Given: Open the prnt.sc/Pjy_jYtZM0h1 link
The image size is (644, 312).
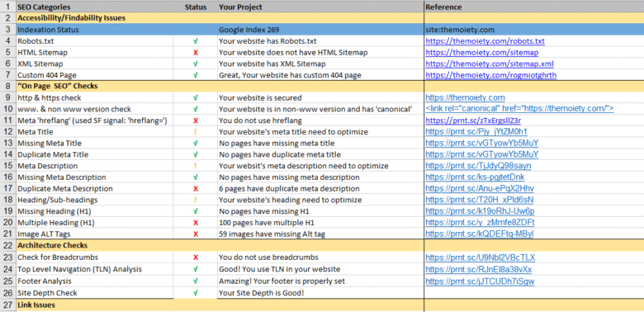Looking at the screenshot, I should pos(476,132).
